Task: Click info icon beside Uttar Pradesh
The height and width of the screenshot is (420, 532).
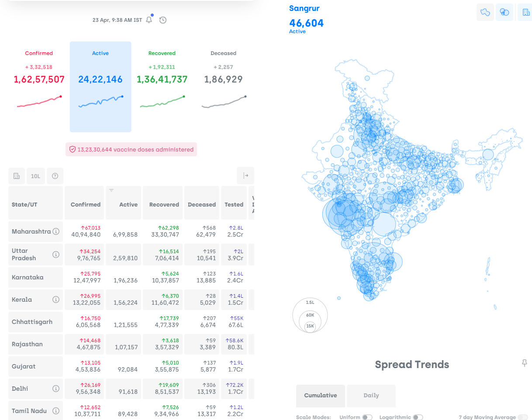Action: pyautogui.click(x=56, y=255)
